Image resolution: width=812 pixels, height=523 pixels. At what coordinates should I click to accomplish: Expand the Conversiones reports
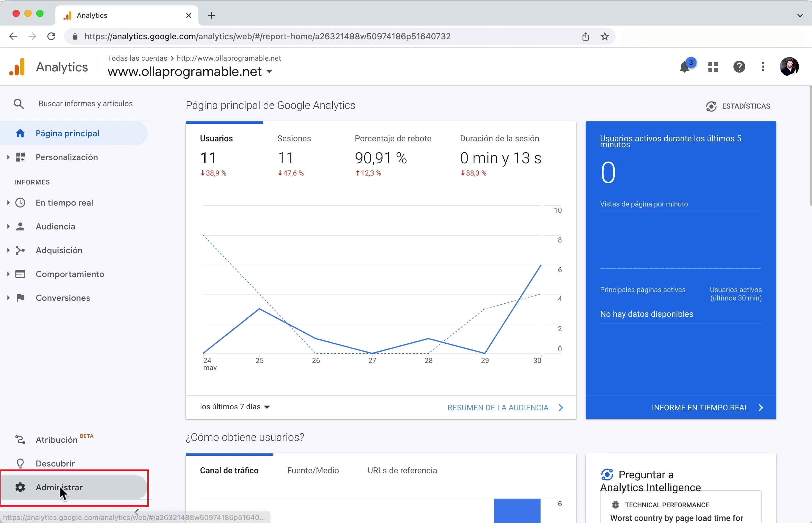pyautogui.click(x=8, y=298)
